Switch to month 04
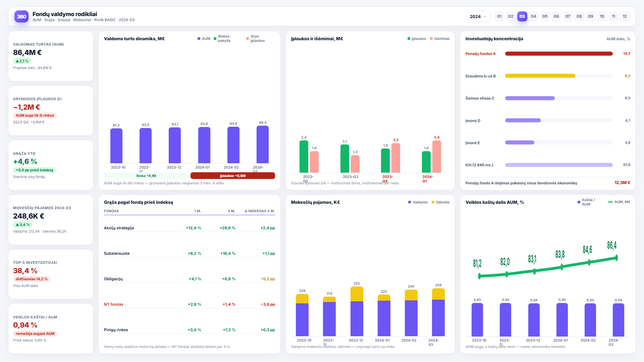The image size is (644, 362). [x=534, y=16]
